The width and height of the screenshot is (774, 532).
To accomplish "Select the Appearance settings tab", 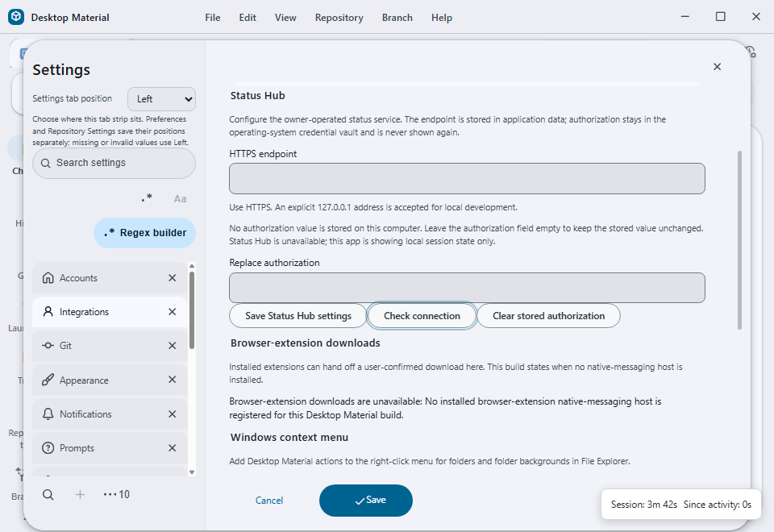I will [110, 380].
